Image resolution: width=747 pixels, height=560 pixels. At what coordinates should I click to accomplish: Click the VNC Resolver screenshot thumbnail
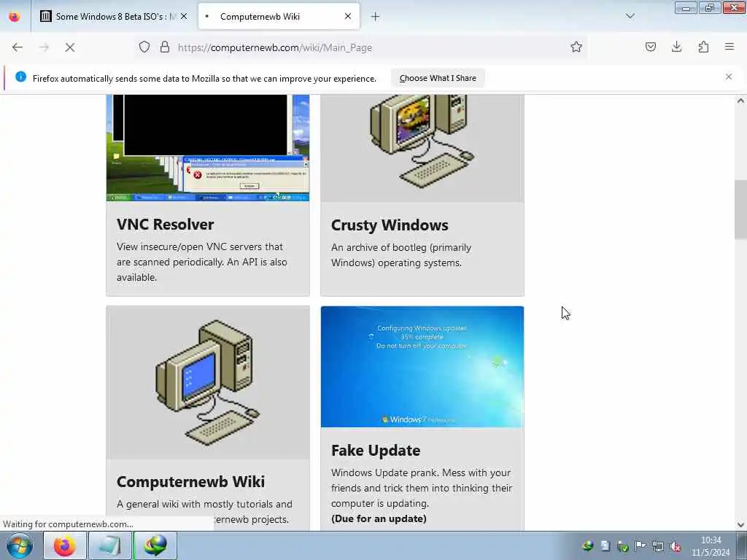[208, 147]
